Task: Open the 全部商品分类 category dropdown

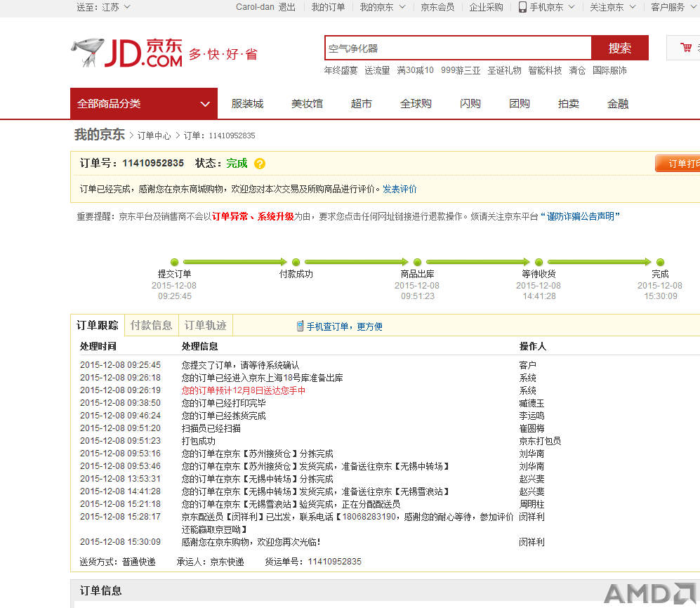Action: pyautogui.click(x=144, y=104)
